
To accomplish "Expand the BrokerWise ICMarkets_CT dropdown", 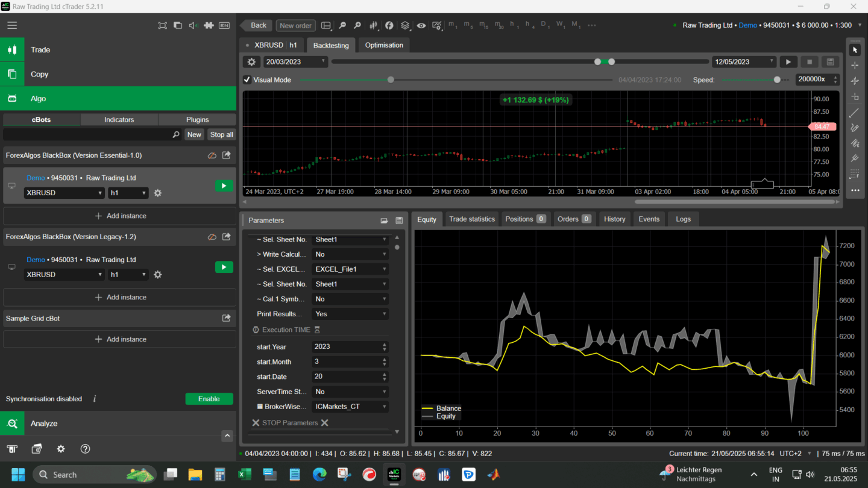I will point(350,407).
